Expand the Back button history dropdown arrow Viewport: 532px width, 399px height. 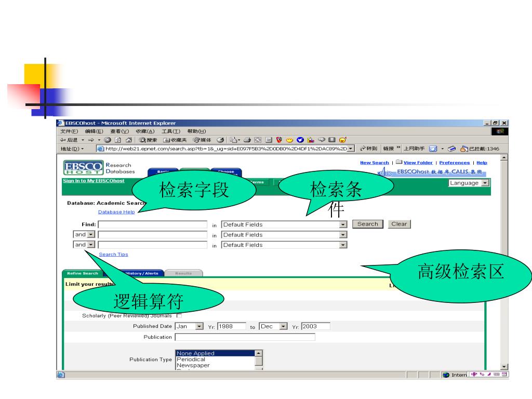pos(83,140)
